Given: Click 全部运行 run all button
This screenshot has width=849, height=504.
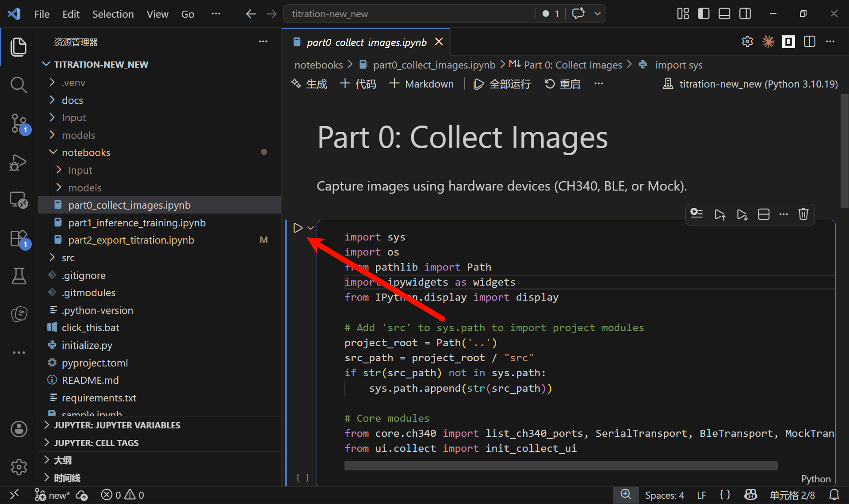Looking at the screenshot, I should pyautogui.click(x=502, y=84).
